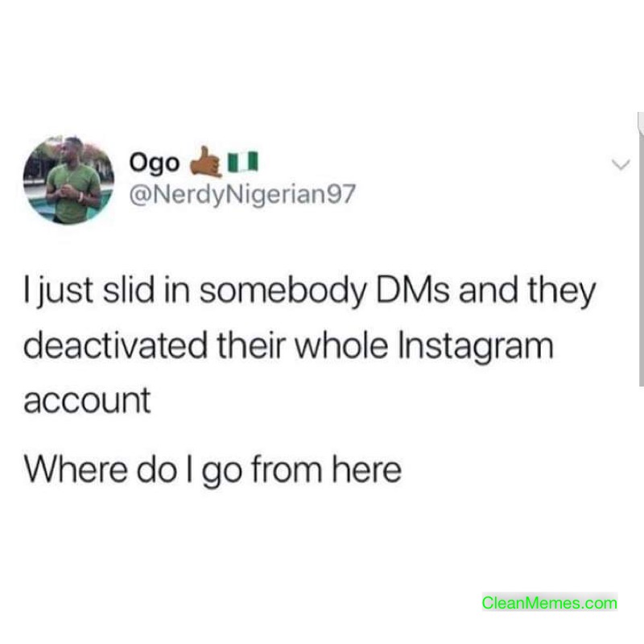This screenshot has width=644, height=644.
Task: Click the display name Ogo
Action: (x=155, y=163)
